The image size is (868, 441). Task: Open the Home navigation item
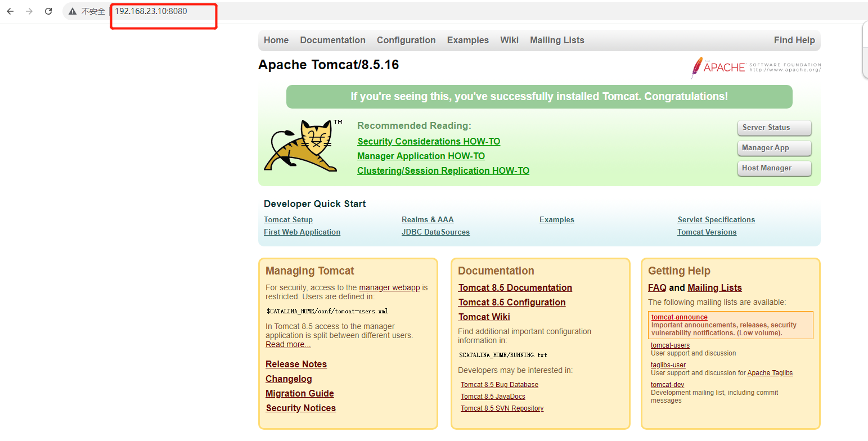276,40
